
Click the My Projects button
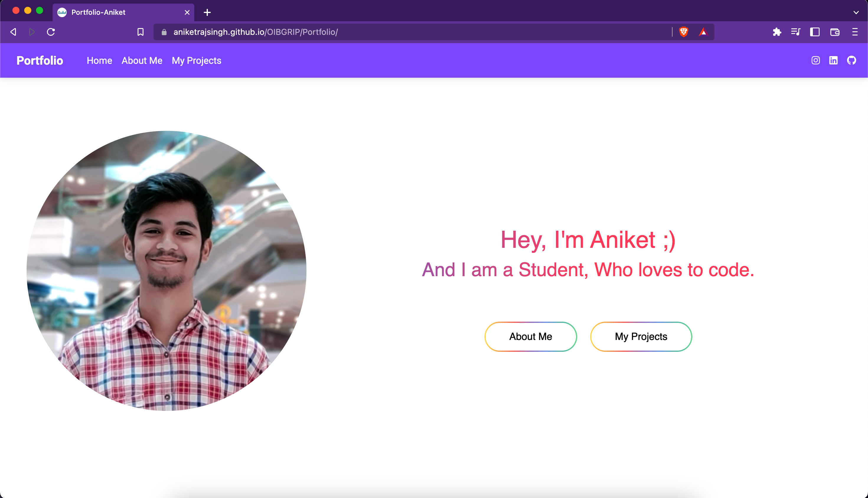(641, 336)
